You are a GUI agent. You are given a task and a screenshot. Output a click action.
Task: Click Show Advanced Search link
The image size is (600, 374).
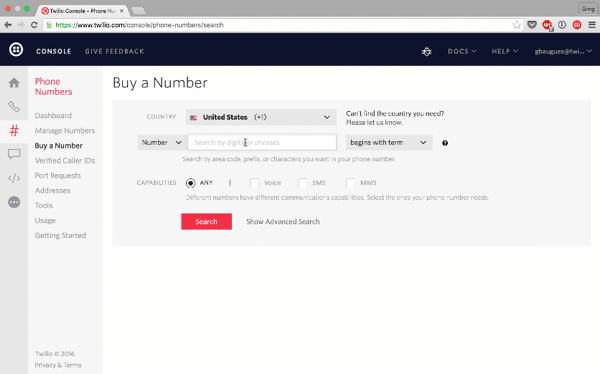point(283,222)
